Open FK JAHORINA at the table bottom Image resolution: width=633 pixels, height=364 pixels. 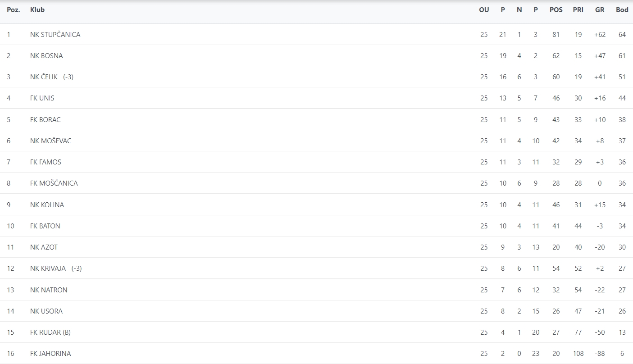(50, 354)
